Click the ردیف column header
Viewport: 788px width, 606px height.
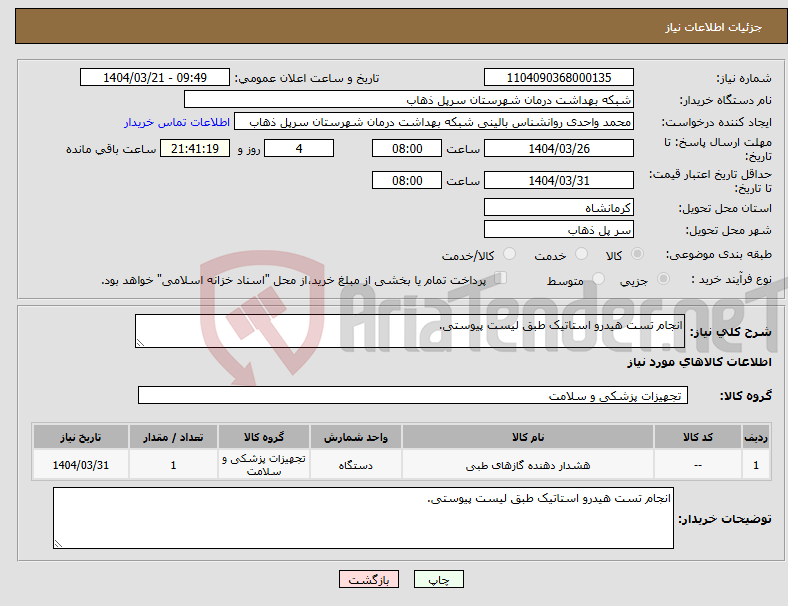[x=756, y=437]
